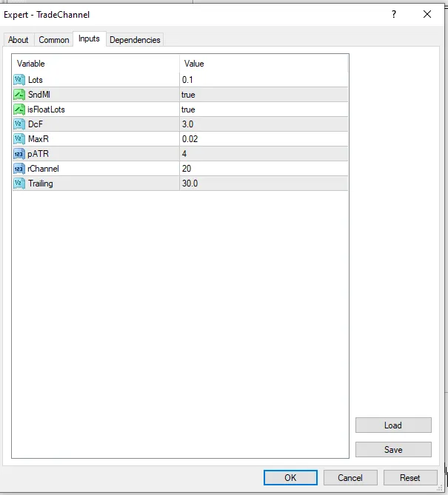Click the integer icon beside rChannel

pos(19,169)
